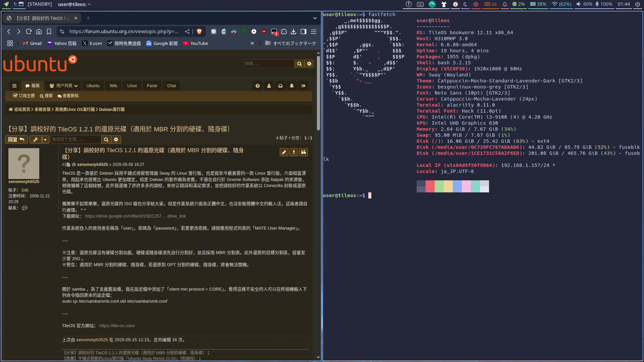Open the apps grid in bookmarks bar

[x=10, y=43]
